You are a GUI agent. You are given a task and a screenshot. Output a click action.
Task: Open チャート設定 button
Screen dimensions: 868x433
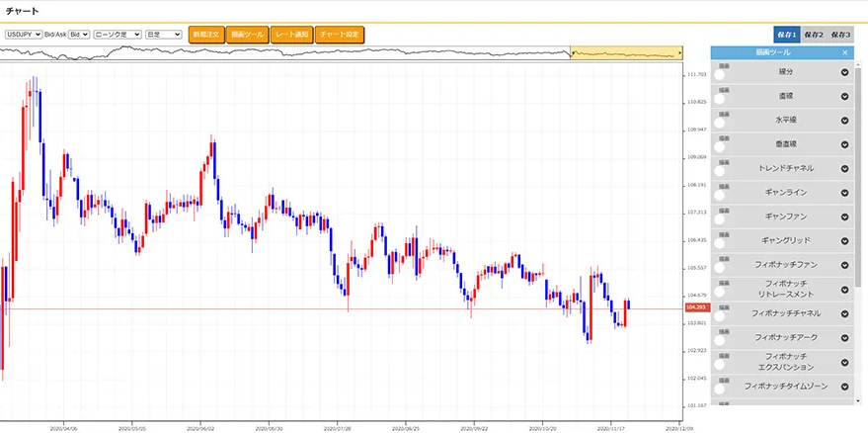pos(341,35)
